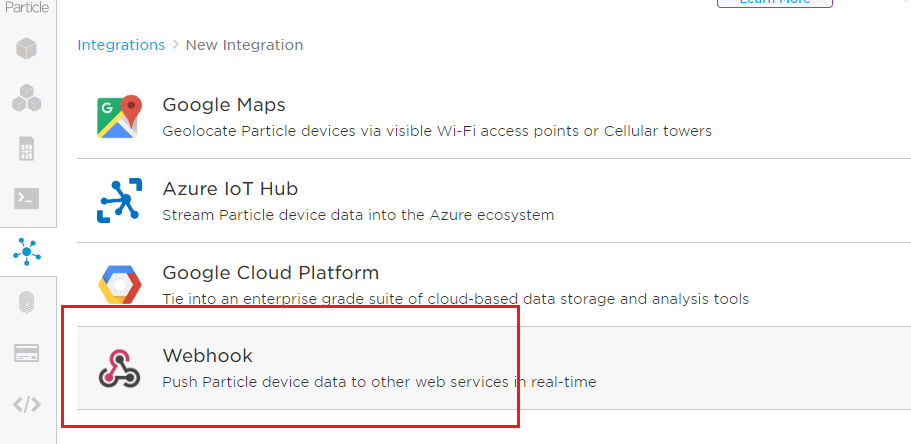Select the Webhook integration title
911x444 pixels.
pyautogui.click(x=207, y=356)
